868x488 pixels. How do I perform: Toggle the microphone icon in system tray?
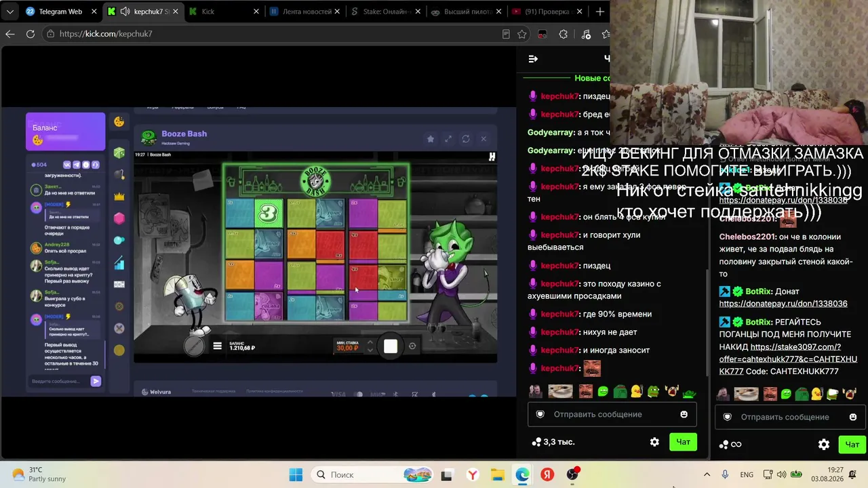725,474
